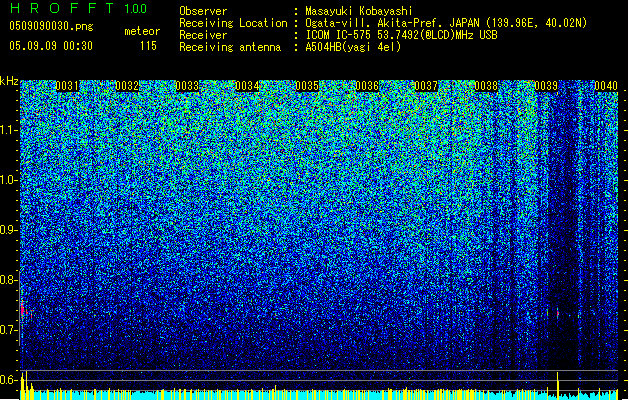Image resolution: width=629 pixels, height=400 pixels.
Task: Click the Receiving Location field label
Action: pyautogui.click(x=233, y=23)
